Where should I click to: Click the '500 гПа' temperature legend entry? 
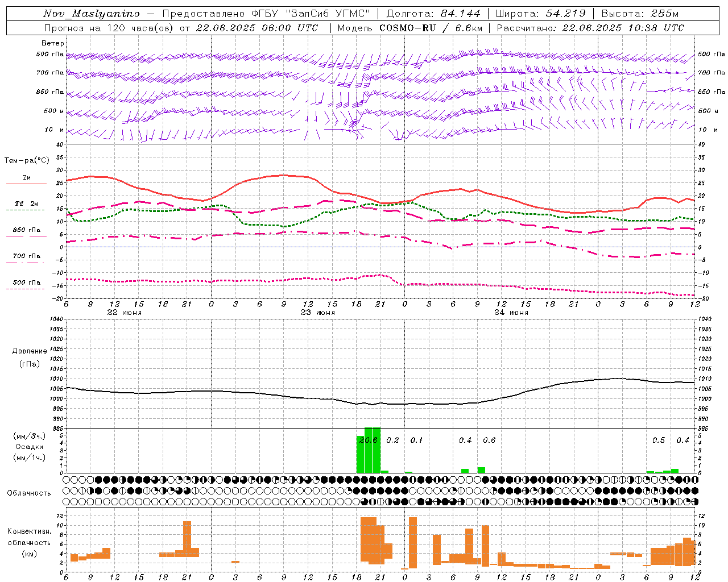(x=27, y=282)
